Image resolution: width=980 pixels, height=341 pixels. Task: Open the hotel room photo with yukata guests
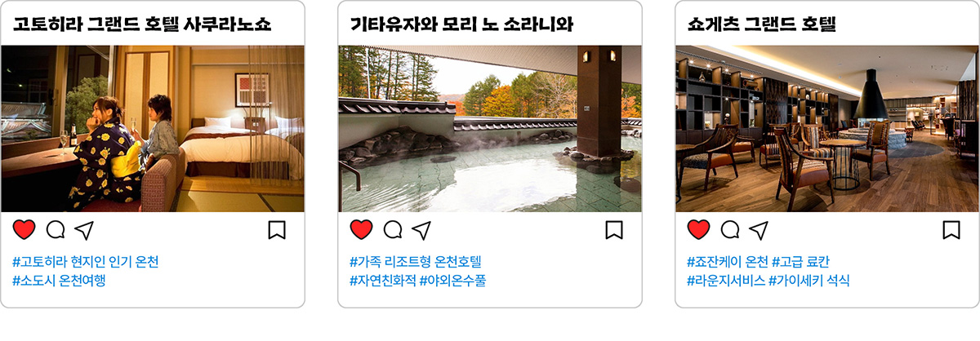tap(153, 129)
